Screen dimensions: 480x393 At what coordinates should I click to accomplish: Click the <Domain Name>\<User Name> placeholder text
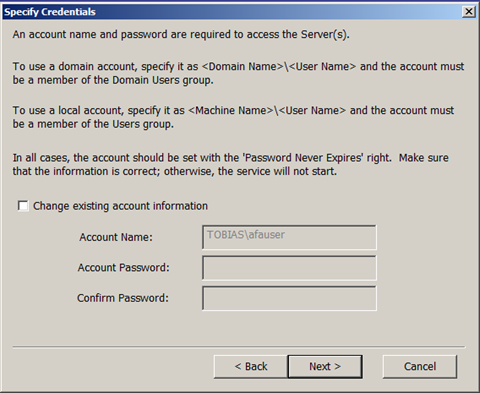point(279,67)
